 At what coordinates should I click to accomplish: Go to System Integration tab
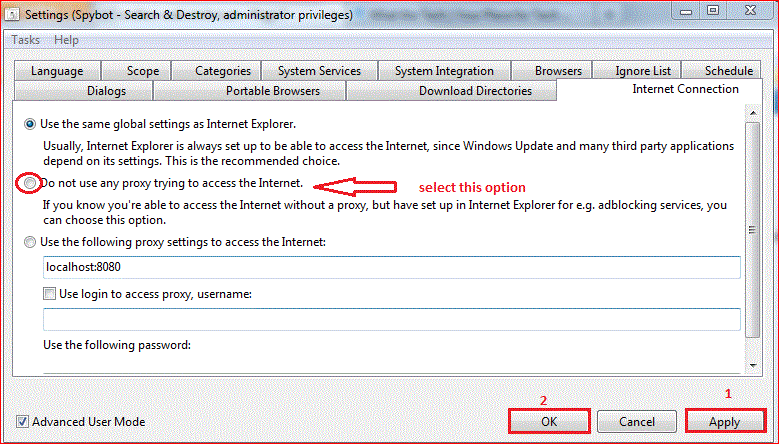click(x=444, y=71)
